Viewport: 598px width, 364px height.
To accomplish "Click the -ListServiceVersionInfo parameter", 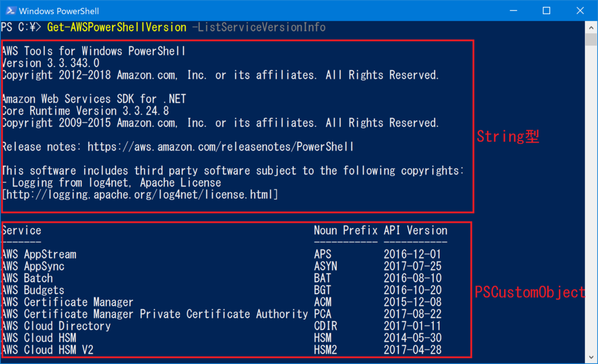I will click(259, 27).
